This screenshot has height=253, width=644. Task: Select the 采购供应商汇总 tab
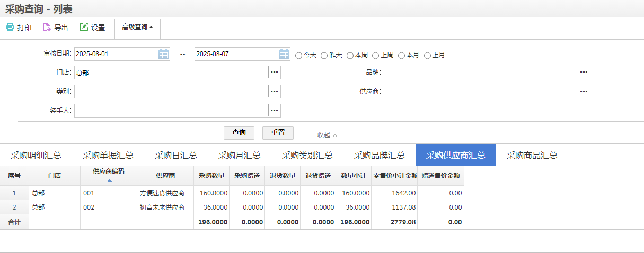456,155
